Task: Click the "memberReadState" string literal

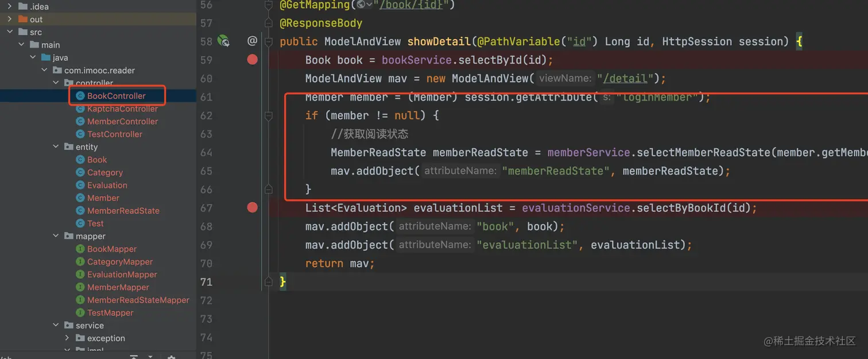Action: 556,171
